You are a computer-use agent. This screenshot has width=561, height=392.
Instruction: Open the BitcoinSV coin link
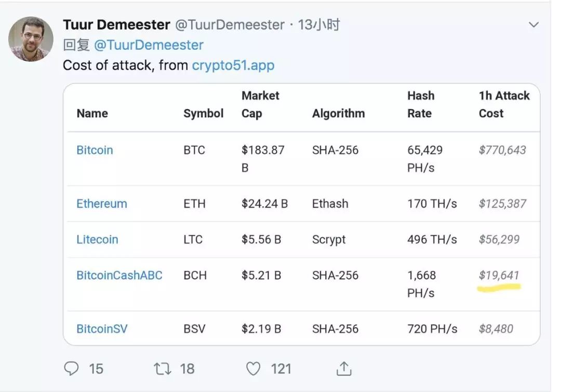tap(102, 329)
